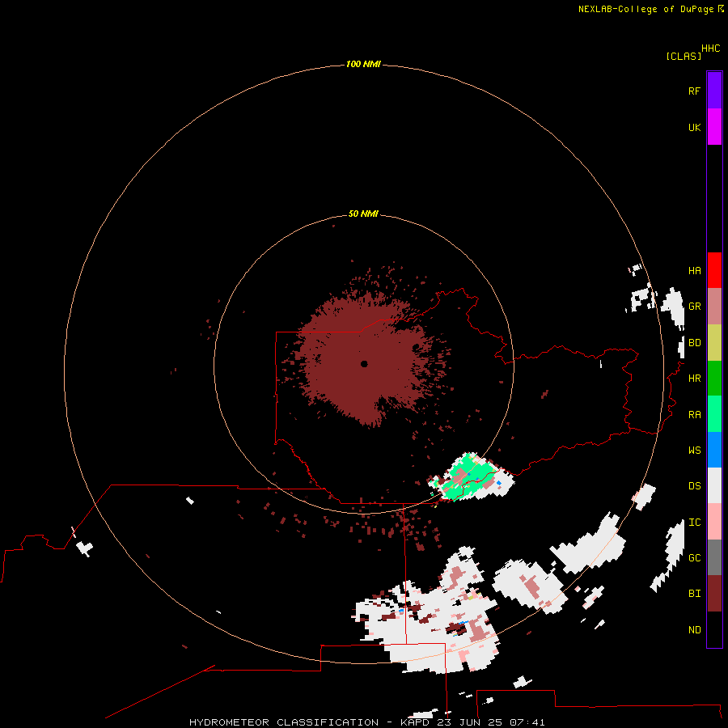Click the IC legend label

click(694, 522)
